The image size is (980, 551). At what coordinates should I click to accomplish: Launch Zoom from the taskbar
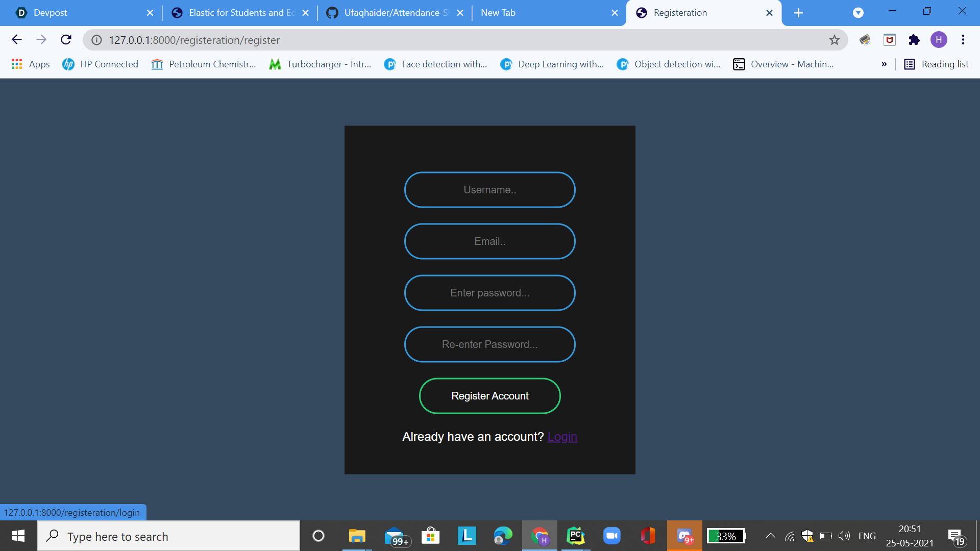pos(611,536)
